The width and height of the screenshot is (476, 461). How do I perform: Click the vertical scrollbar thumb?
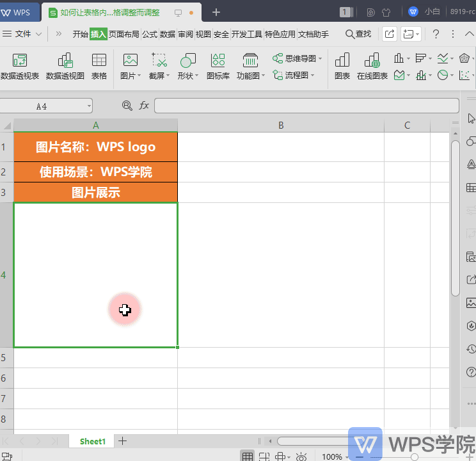455,218
